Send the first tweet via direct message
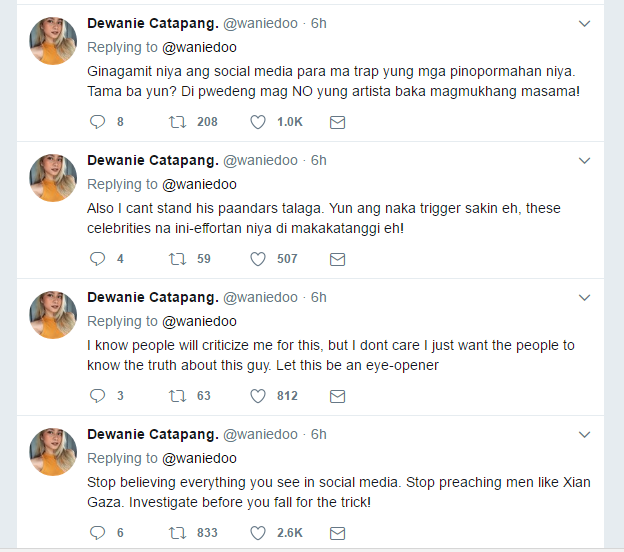Viewport: 624px width, 552px height. (337, 121)
